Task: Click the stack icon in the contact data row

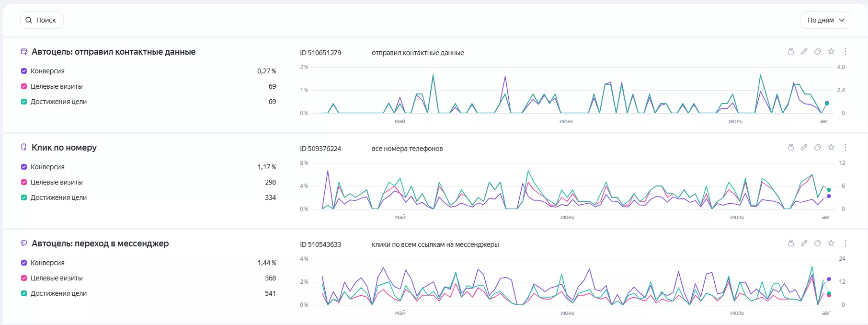Action: click(x=791, y=51)
